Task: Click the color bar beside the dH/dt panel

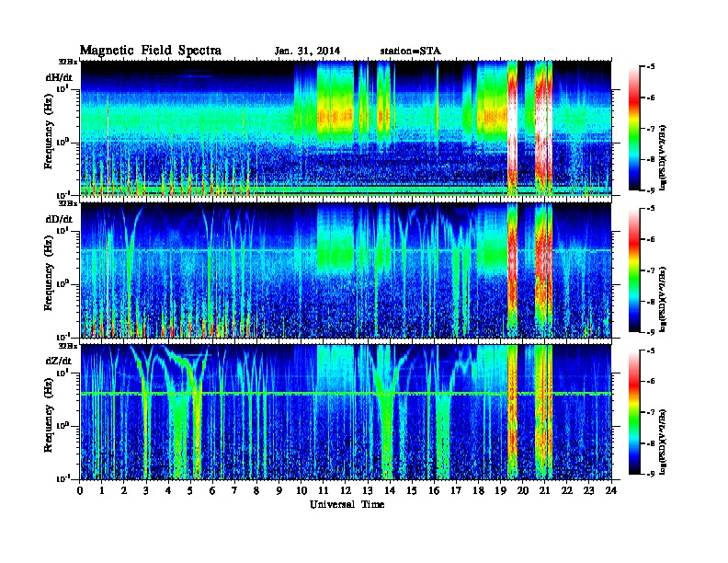Action: pyautogui.click(x=634, y=128)
